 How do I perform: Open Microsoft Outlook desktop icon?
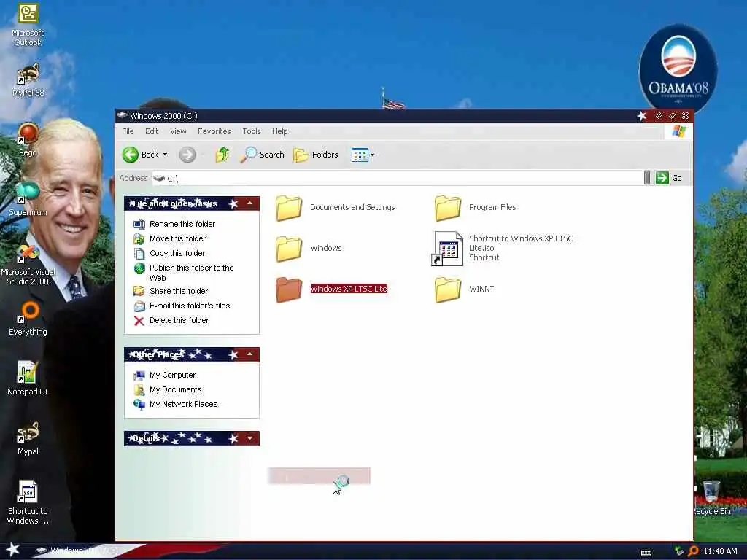point(28,25)
